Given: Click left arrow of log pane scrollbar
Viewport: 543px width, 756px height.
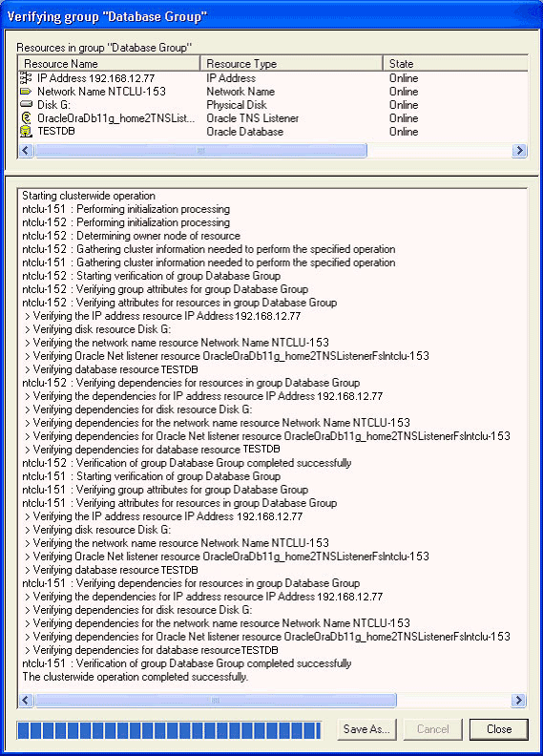Looking at the screenshot, I should (x=26, y=700).
